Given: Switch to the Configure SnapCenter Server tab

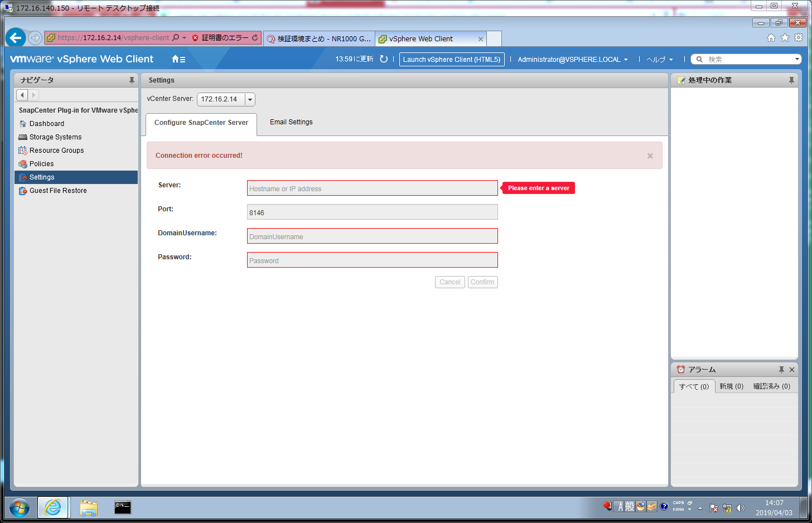Looking at the screenshot, I should (x=201, y=123).
